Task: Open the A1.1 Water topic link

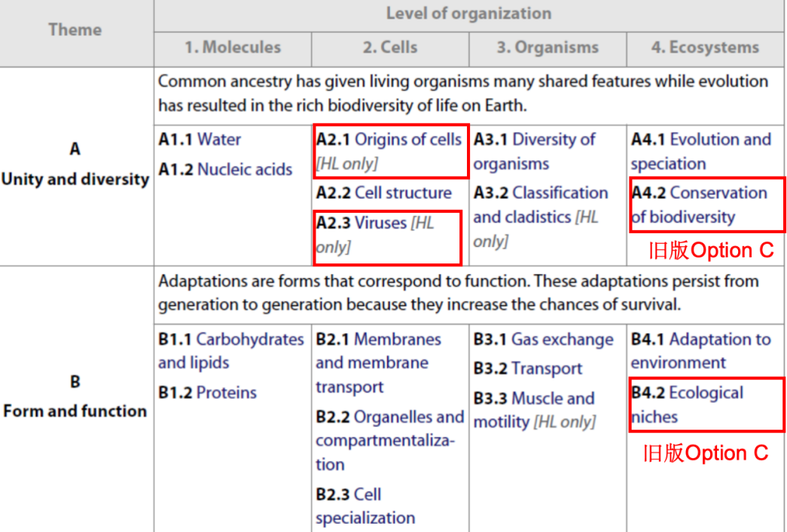Action: 200,139
